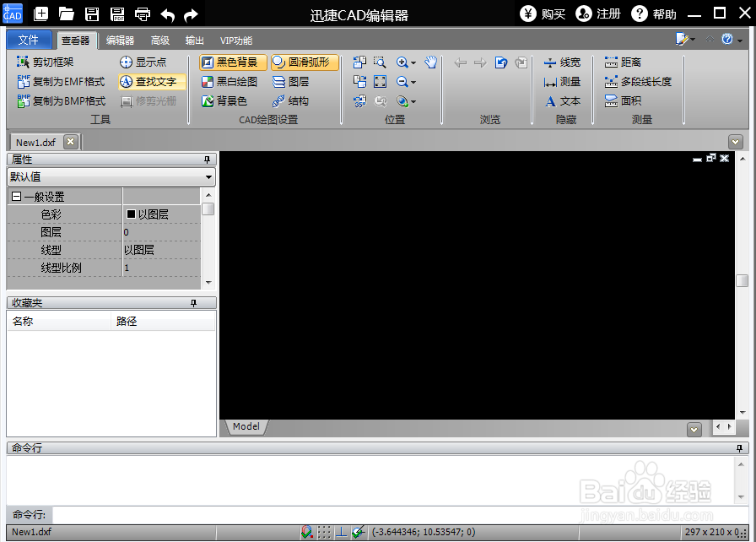Switch to the 查看器 tab

click(76, 41)
